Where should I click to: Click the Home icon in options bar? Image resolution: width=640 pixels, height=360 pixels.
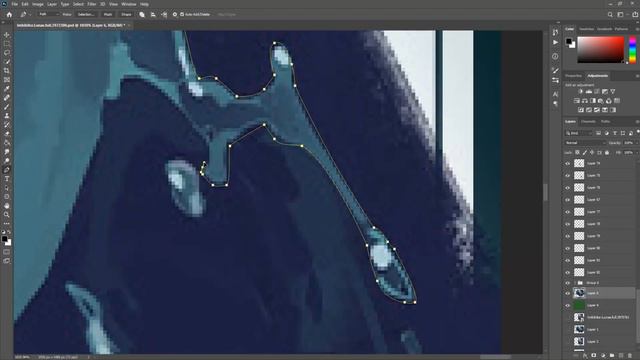(9, 15)
